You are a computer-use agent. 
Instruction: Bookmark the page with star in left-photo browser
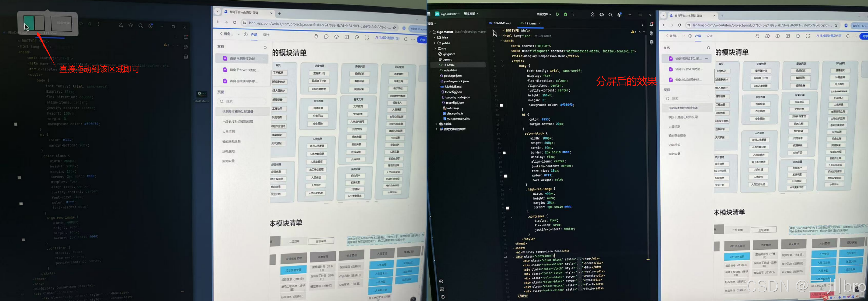click(394, 28)
